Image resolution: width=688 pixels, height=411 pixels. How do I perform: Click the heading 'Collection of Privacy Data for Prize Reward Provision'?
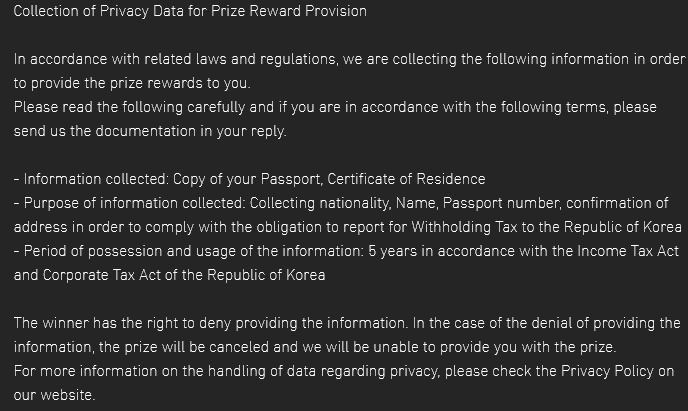point(190,11)
